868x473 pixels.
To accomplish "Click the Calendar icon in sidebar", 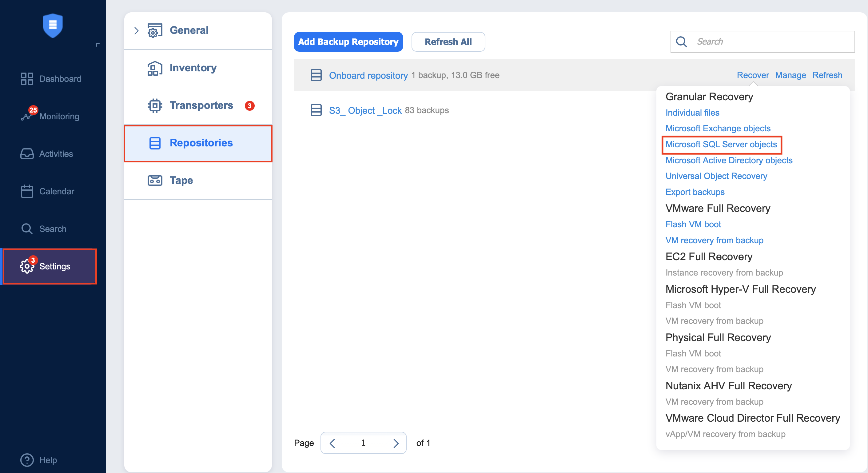I will coord(27,191).
